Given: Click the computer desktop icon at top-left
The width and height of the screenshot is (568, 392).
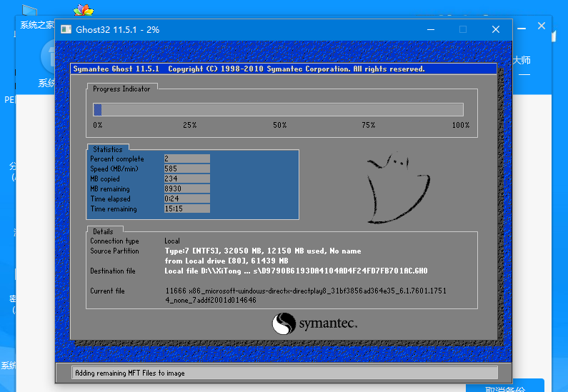Looking at the screenshot, I should [x=30, y=11].
